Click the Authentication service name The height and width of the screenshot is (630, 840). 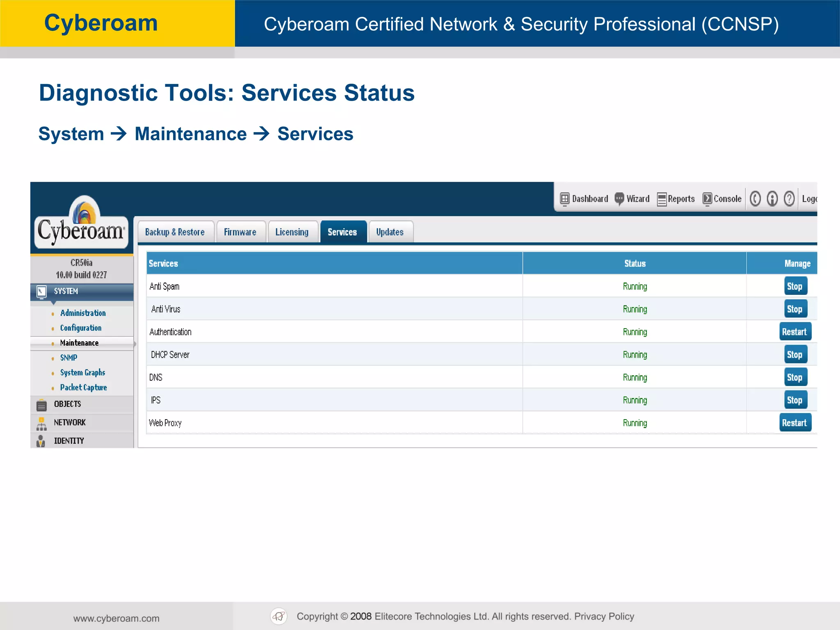170,332
